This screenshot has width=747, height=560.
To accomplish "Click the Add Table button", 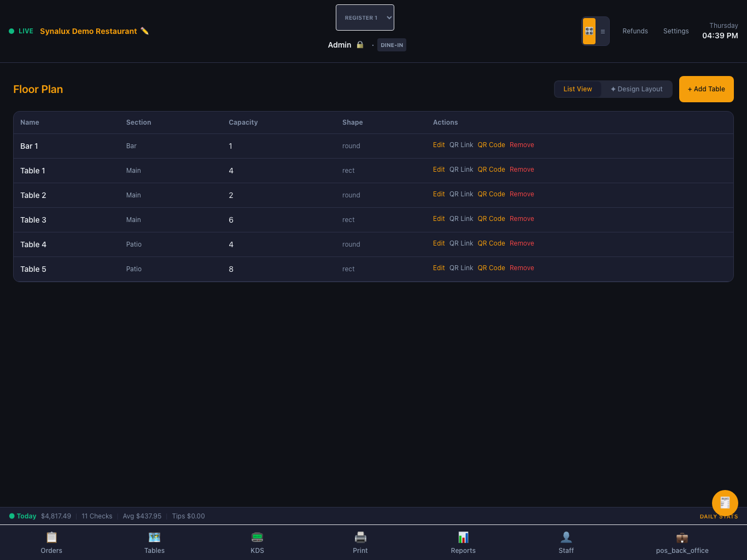I will tap(706, 89).
